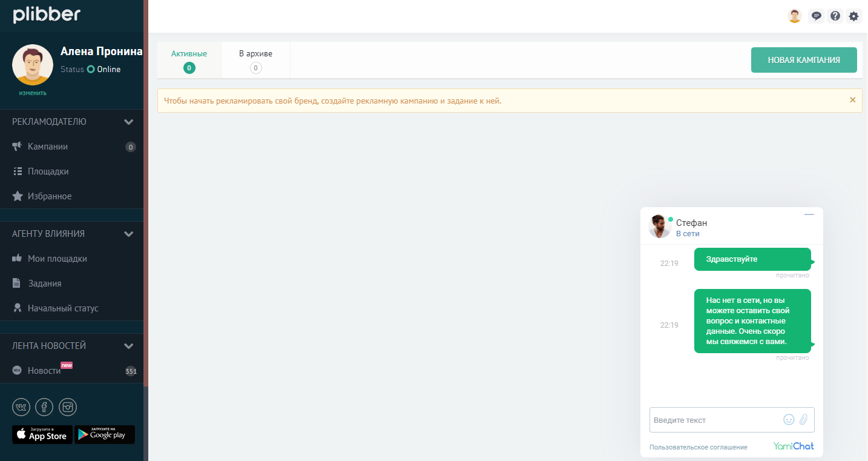This screenshot has height=461, width=868.
Task: Open the user avatar in top bar
Action: click(x=795, y=16)
